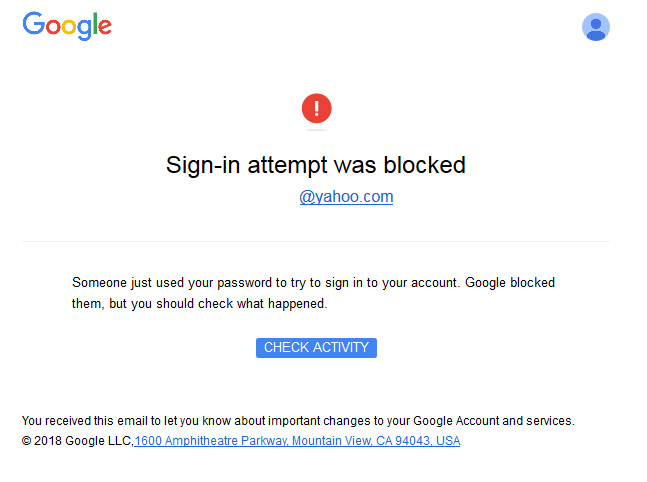Click the red exclamation alert icon
The width and height of the screenshot is (647, 482).
pos(316,109)
